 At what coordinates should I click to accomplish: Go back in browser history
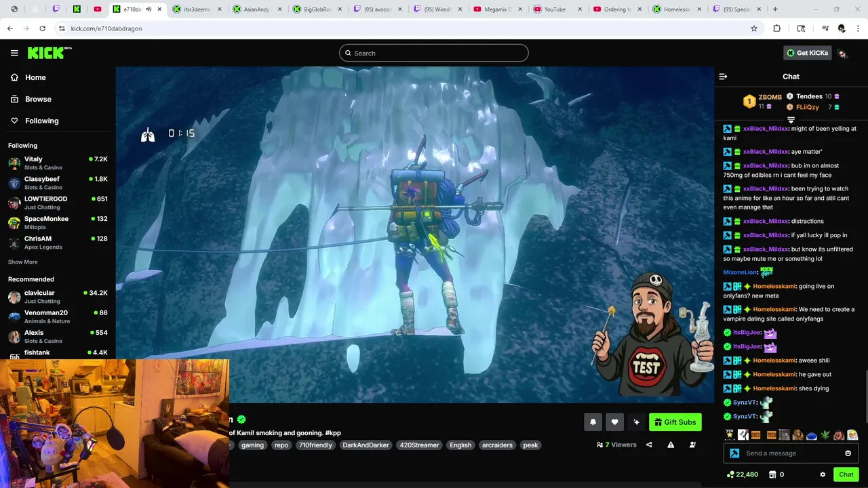[x=9, y=28]
